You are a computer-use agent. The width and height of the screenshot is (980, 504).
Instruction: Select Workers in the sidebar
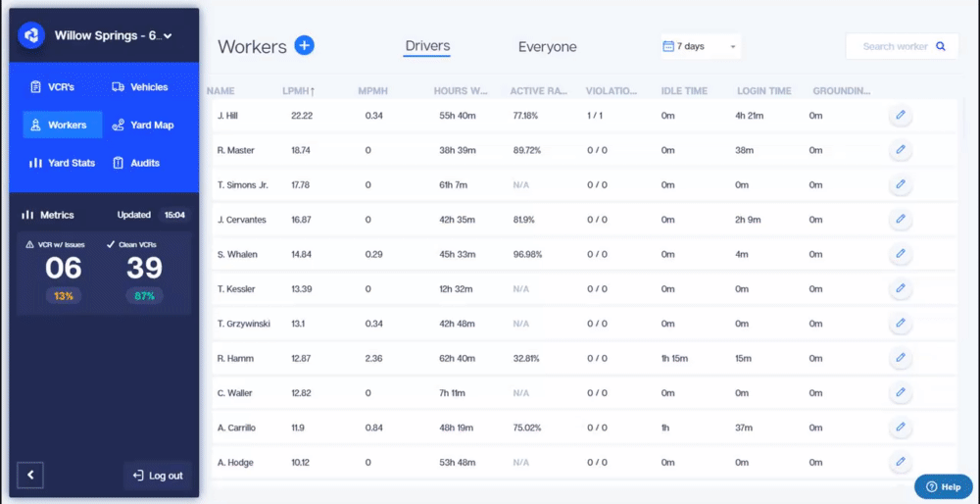pyautogui.click(x=63, y=125)
